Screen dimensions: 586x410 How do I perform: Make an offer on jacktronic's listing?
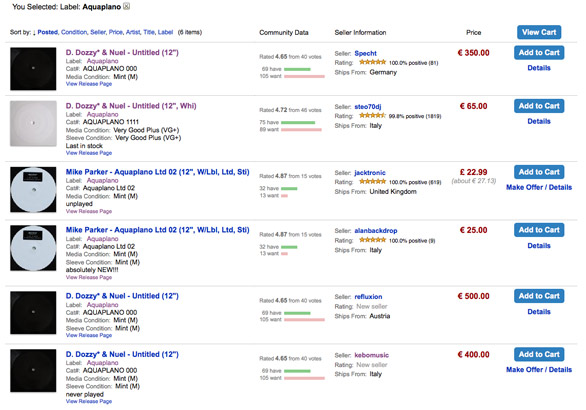pos(539,187)
